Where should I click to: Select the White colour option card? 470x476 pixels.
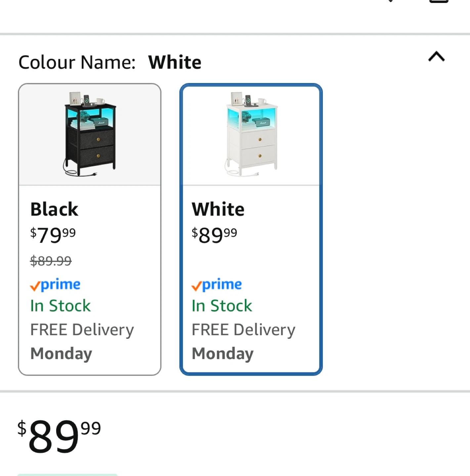tap(251, 229)
